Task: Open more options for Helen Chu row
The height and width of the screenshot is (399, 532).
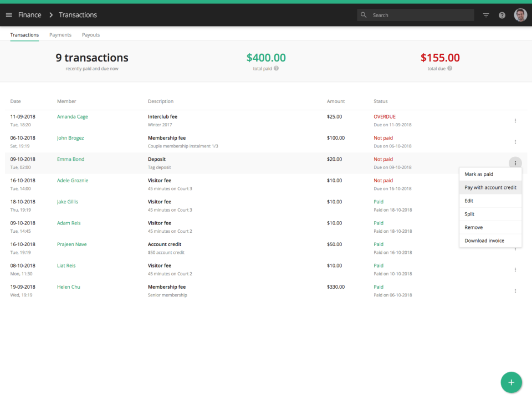Action: pos(515,291)
